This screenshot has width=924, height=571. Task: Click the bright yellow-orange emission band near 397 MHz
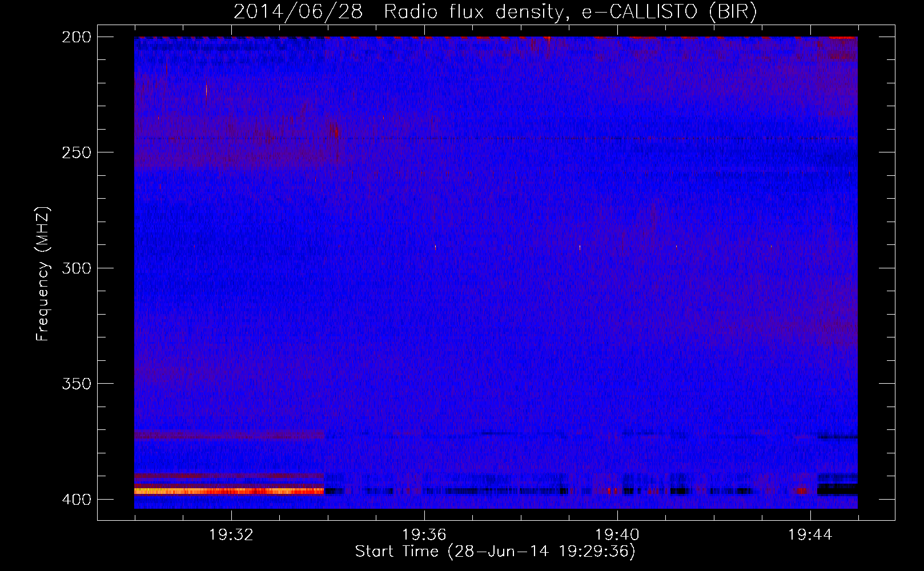pyautogui.click(x=229, y=491)
